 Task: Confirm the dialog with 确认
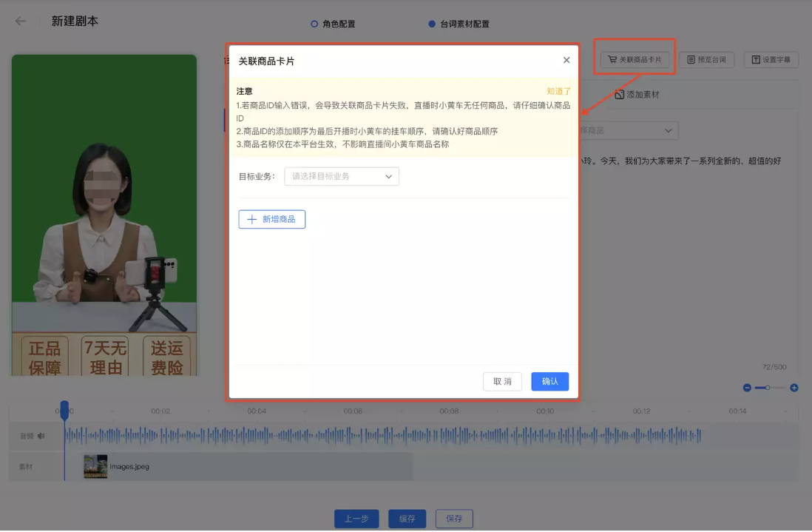coord(550,382)
